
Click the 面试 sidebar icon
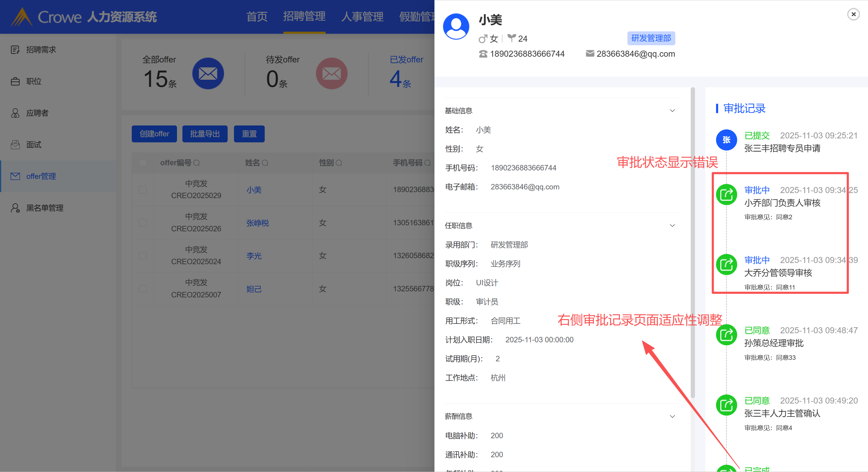[x=15, y=145]
